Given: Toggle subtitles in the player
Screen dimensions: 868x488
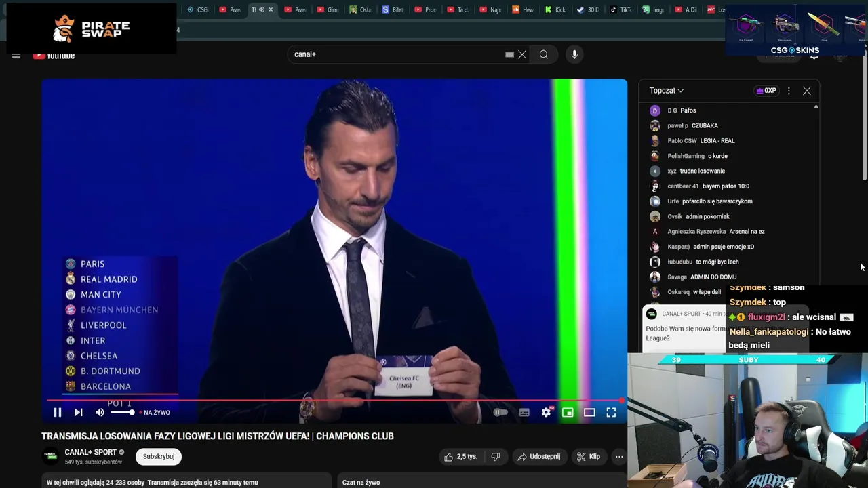Looking at the screenshot, I should [x=524, y=412].
